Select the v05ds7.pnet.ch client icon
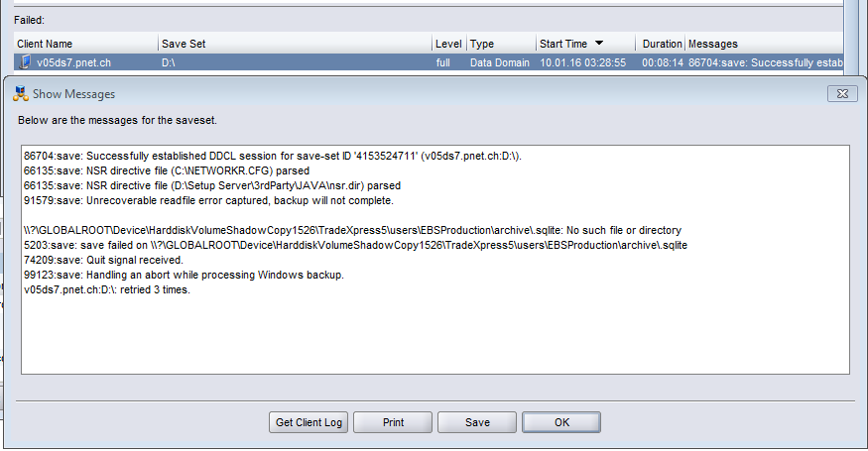The width and height of the screenshot is (868, 451). click(25, 62)
